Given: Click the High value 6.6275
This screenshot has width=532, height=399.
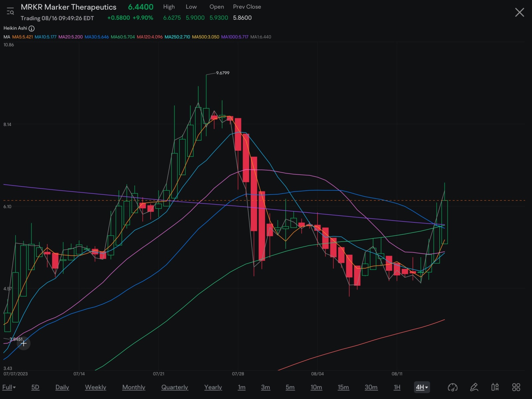Looking at the screenshot, I should point(172,18).
